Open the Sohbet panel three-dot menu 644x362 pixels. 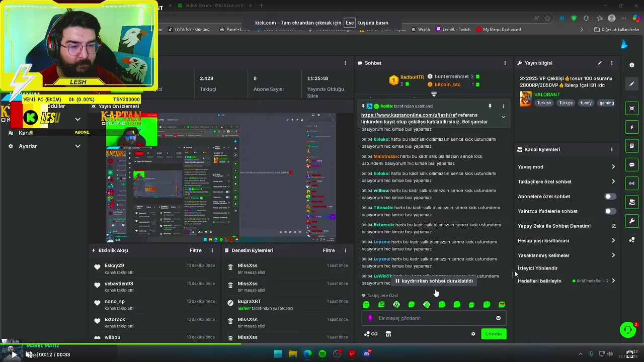pyautogui.click(x=505, y=63)
